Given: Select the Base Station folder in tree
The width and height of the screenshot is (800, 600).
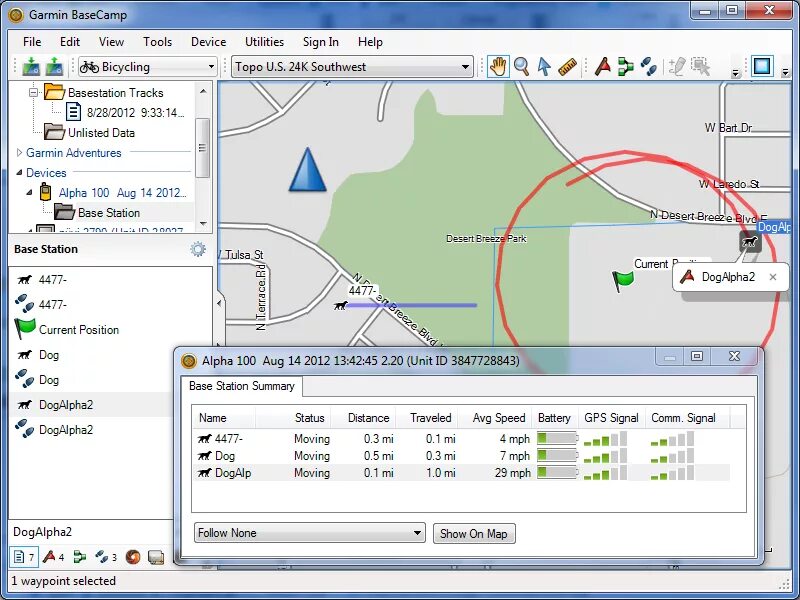Looking at the screenshot, I should (x=109, y=213).
